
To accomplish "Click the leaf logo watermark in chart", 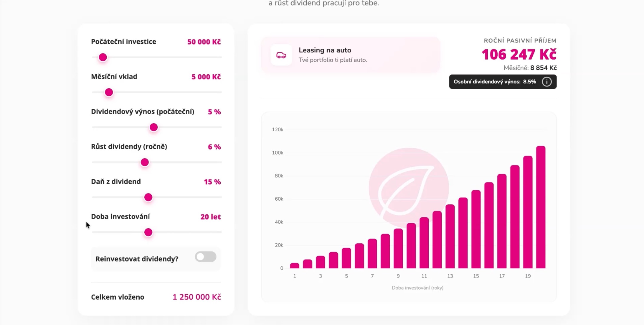I will click(x=408, y=188).
